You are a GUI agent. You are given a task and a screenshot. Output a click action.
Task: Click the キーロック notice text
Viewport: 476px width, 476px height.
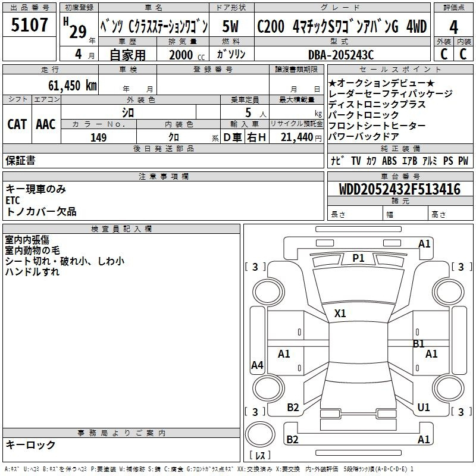(30, 444)
